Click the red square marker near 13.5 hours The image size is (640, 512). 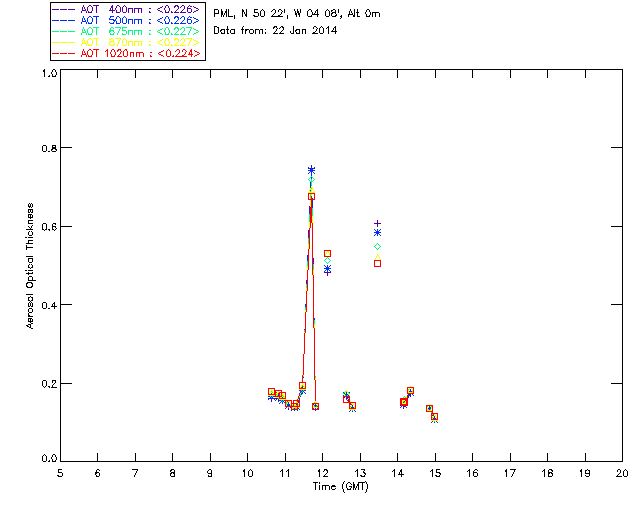click(378, 264)
